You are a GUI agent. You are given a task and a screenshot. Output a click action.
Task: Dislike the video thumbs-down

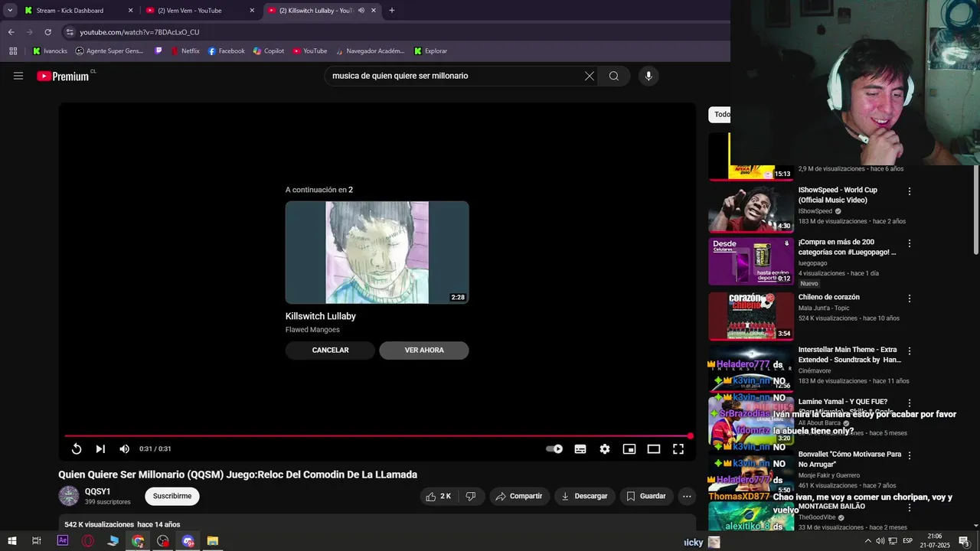click(x=471, y=496)
